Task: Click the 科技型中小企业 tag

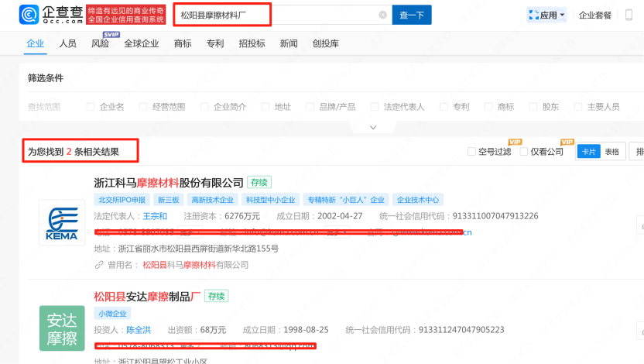Action: click(271, 200)
